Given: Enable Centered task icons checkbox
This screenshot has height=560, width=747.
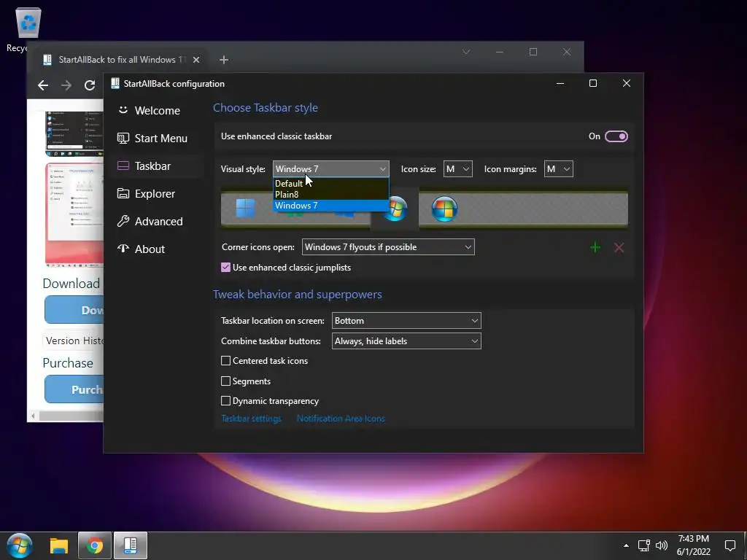Looking at the screenshot, I should [x=226, y=360].
